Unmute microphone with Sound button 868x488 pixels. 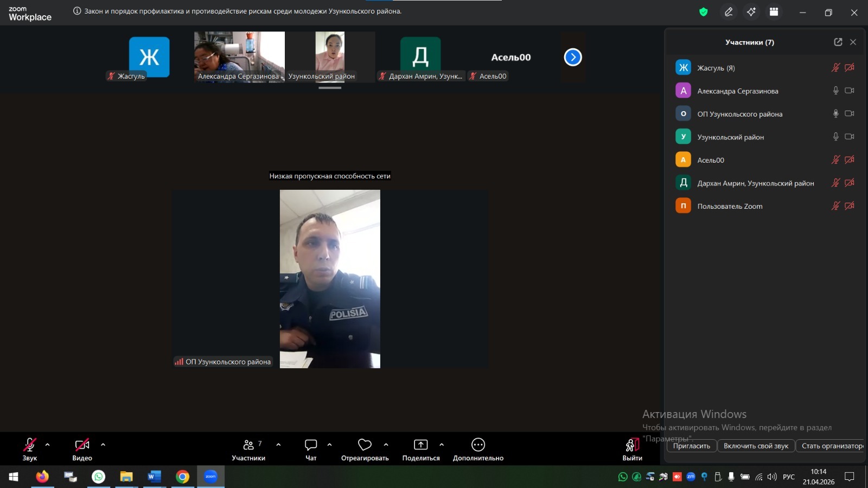pyautogui.click(x=29, y=446)
